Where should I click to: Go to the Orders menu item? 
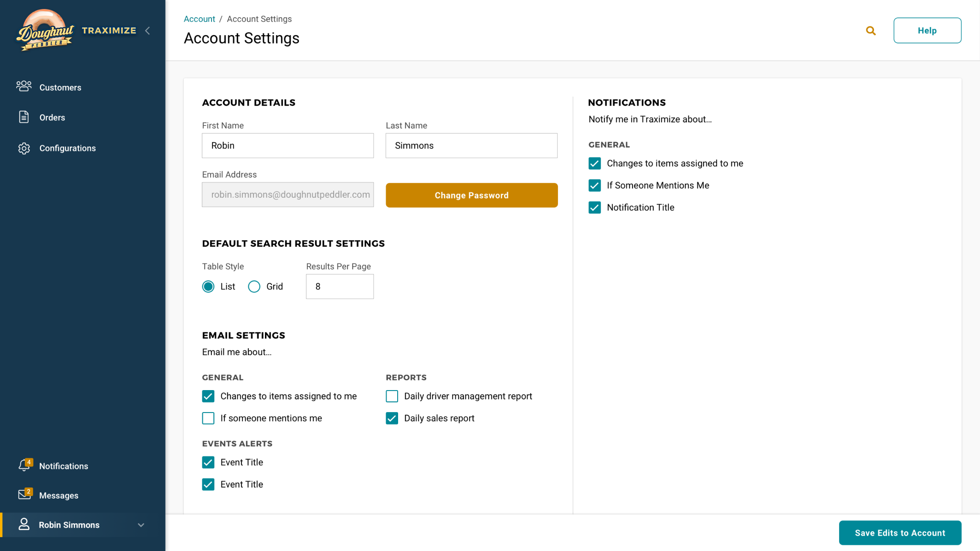52,117
